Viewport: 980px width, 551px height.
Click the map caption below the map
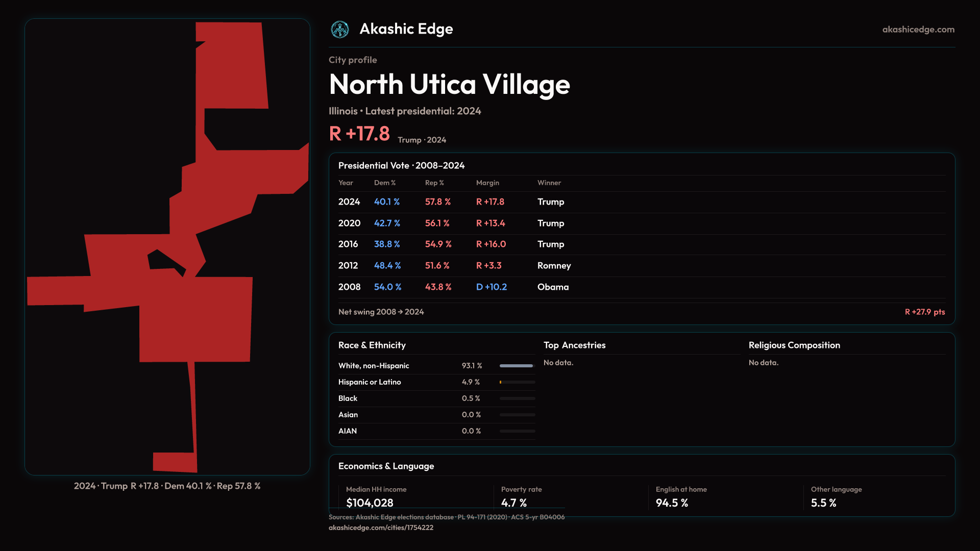pyautogui.click(x=167, y=486)
